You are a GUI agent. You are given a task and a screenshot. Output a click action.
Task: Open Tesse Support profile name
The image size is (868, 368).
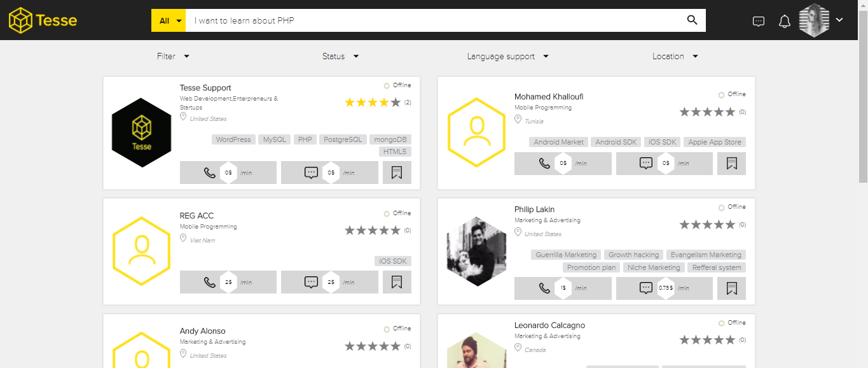coord(205,88)
